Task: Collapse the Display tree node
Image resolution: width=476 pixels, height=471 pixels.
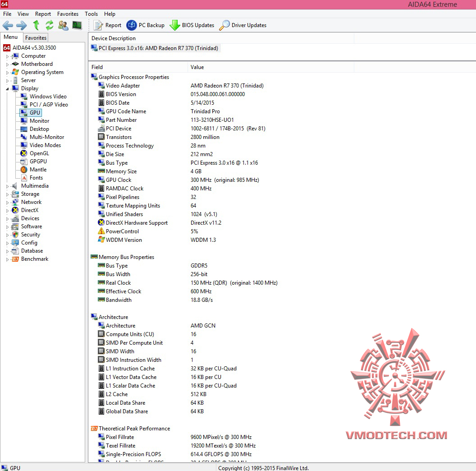Action: 7,89
